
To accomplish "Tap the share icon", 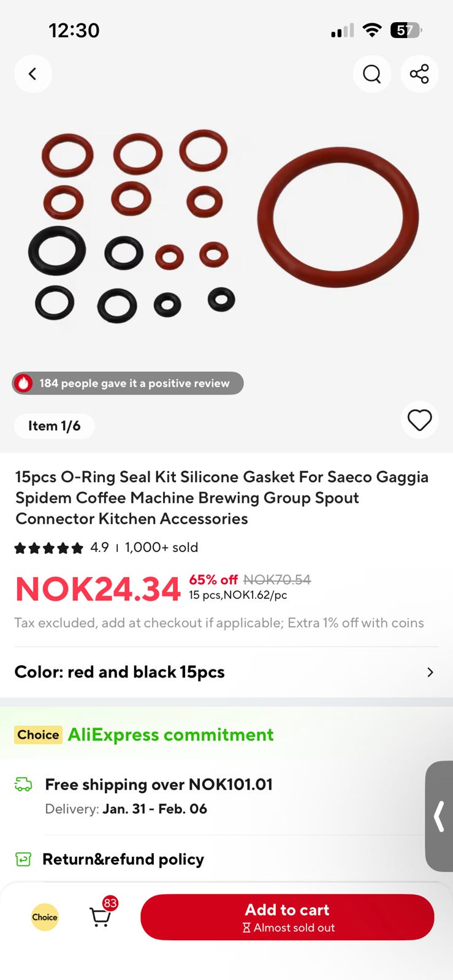I will (419, 74).
